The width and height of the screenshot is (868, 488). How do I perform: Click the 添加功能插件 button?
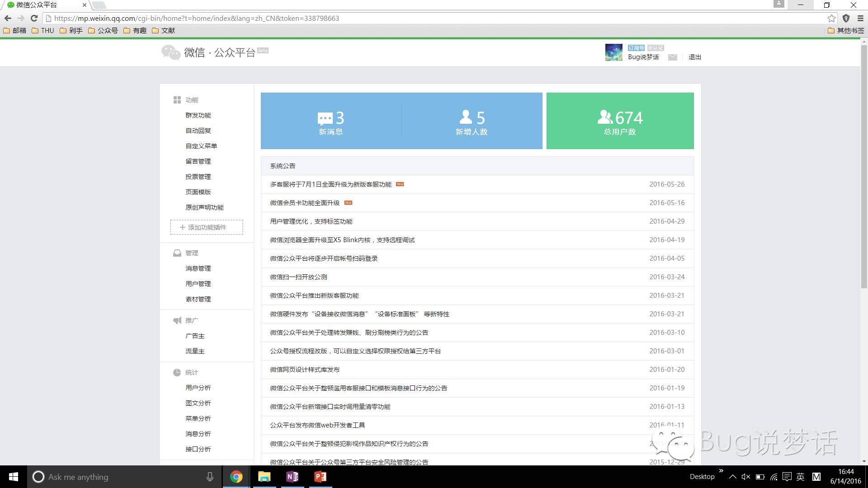[206, 227]
